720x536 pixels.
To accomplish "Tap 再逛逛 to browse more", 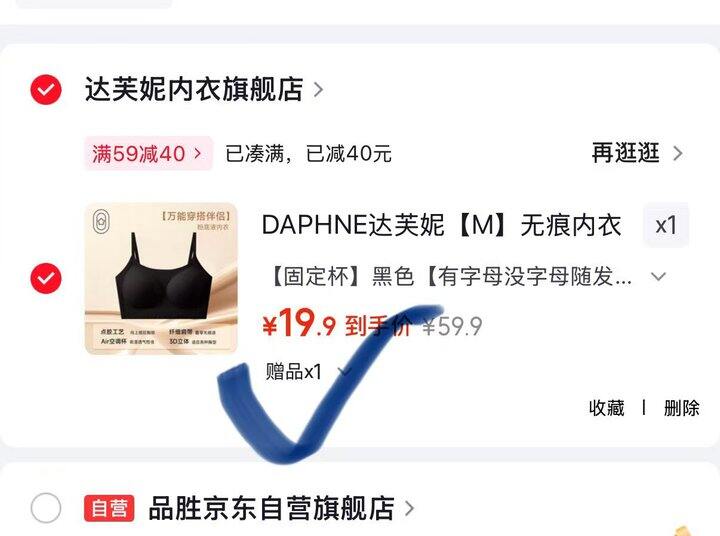I will coord(625,153).
